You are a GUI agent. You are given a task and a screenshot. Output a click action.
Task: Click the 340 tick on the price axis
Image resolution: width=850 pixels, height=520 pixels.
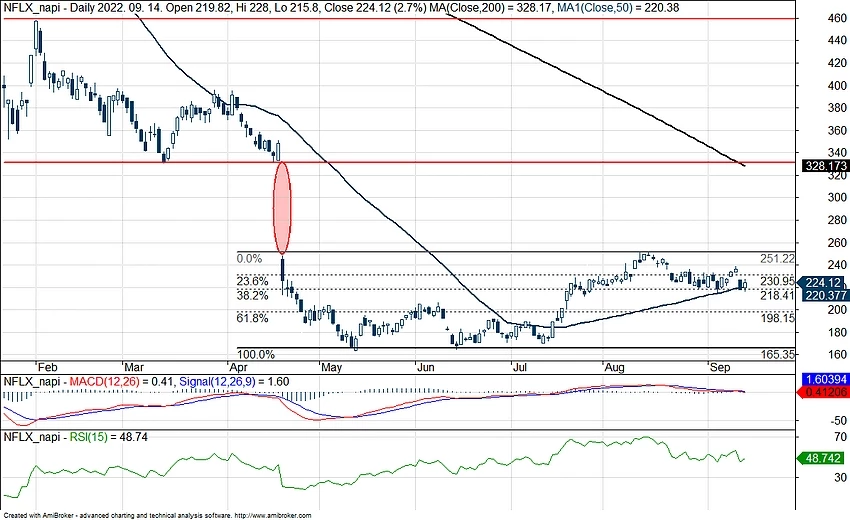pos(837,153)
